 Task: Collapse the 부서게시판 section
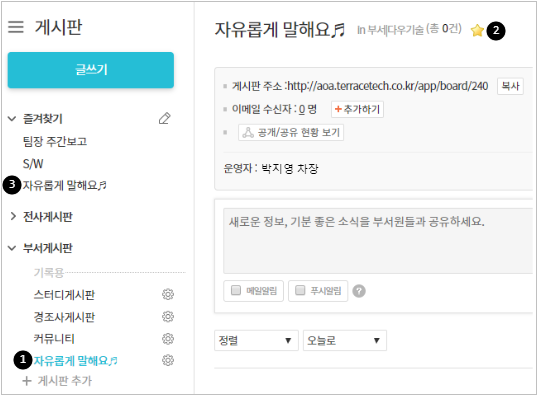point(12,248)
